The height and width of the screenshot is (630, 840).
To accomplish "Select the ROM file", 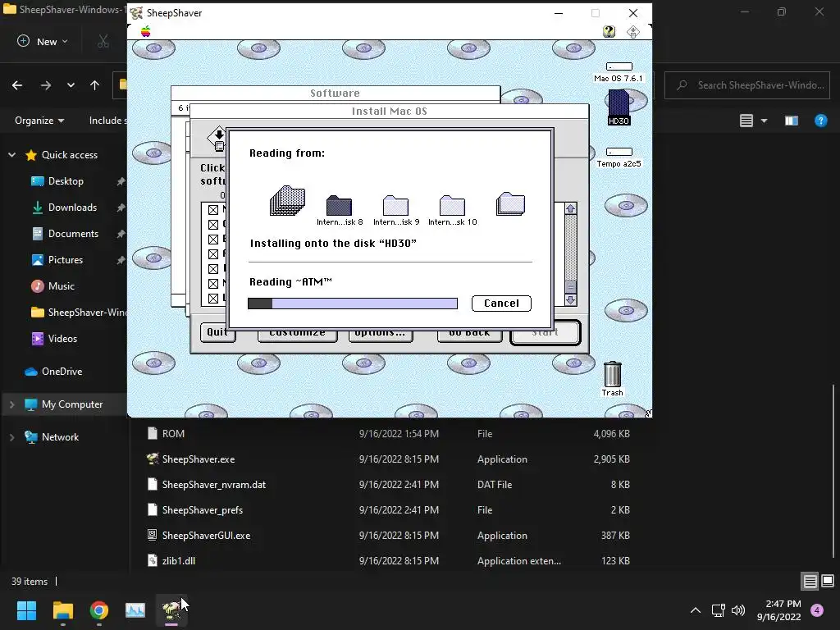I will tap(173, 433).
